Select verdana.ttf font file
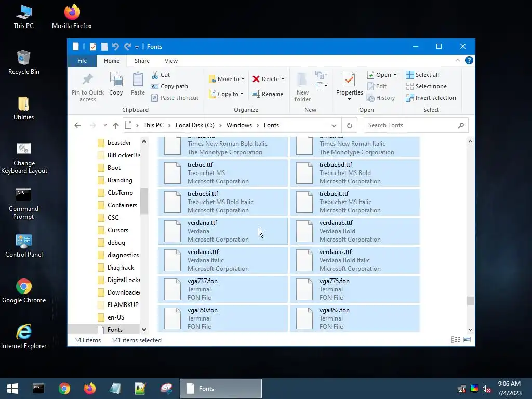The image size is (532, 399). pyautogui.click(x=222, y=231)
